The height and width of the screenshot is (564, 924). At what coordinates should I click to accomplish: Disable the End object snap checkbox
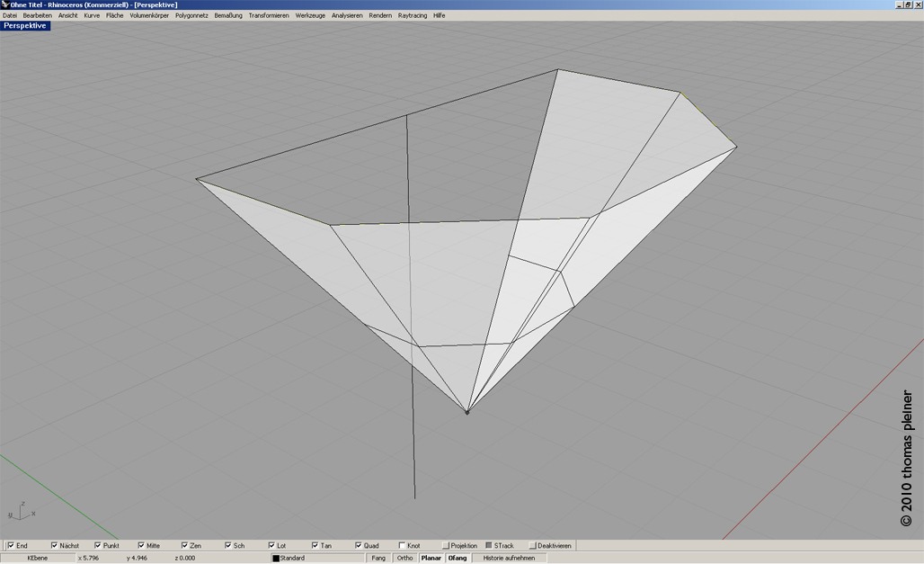tap(11, 545)
